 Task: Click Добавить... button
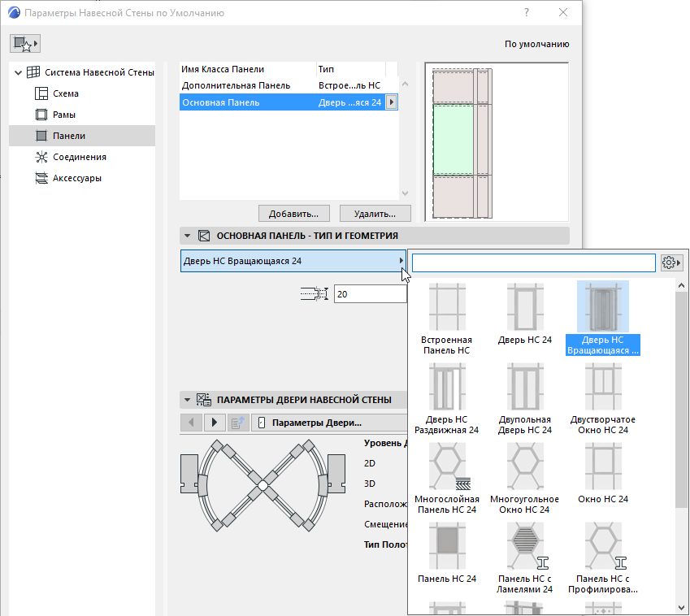(x=294, y=214)
